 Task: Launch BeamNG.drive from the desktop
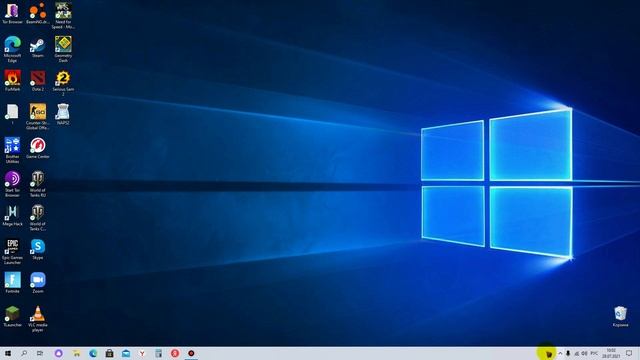tap(38, 13)
